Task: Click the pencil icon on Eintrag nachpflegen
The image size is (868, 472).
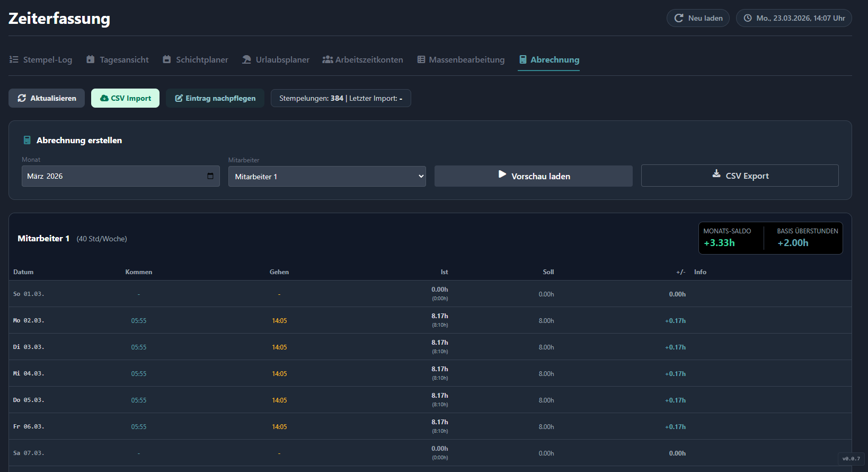Action: (179, 98)
